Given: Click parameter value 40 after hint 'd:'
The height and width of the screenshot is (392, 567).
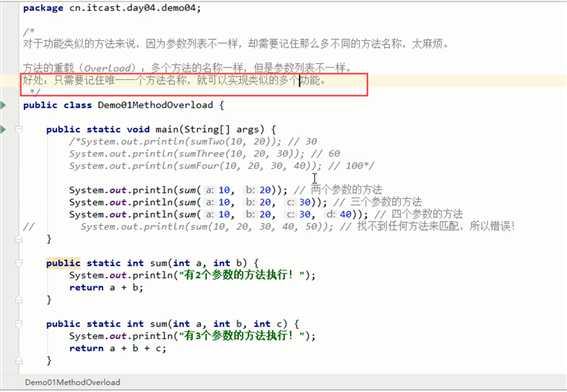Looking at the screenshot, I should click(x=346, y=214).
